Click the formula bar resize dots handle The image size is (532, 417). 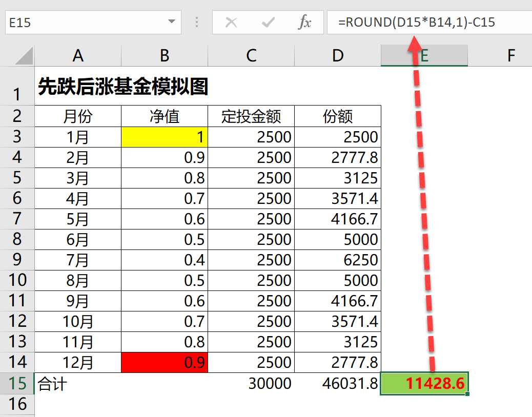tap(197, 23)
